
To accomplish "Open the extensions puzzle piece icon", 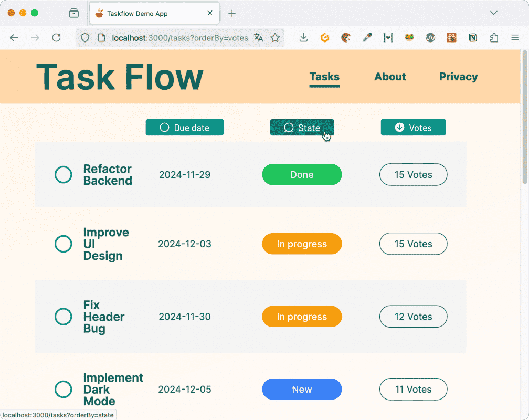I will [x=494, y=38].
